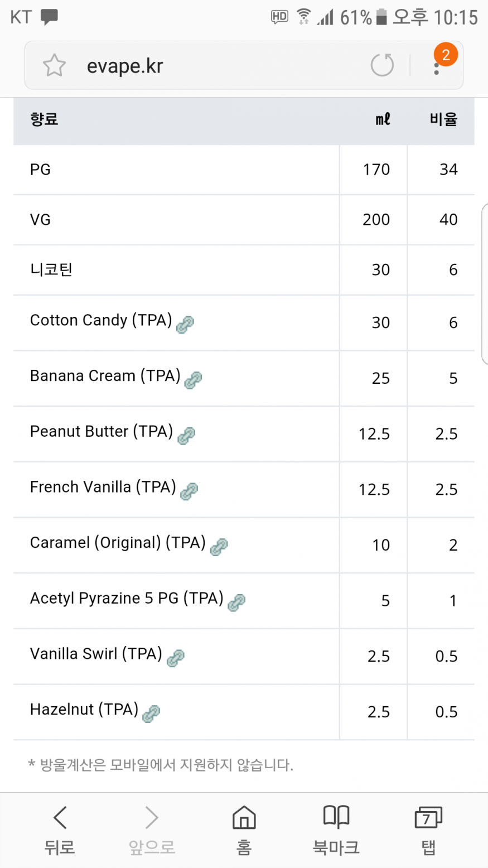
Task: Open the Peanut Butter (TPA) link icon
Action: (186, 436)
